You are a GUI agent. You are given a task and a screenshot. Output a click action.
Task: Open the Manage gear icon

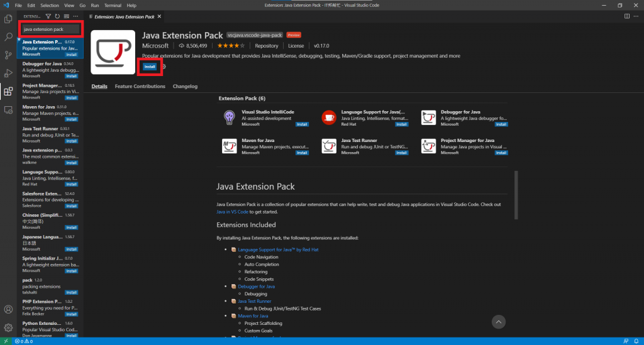coord(8,328)
